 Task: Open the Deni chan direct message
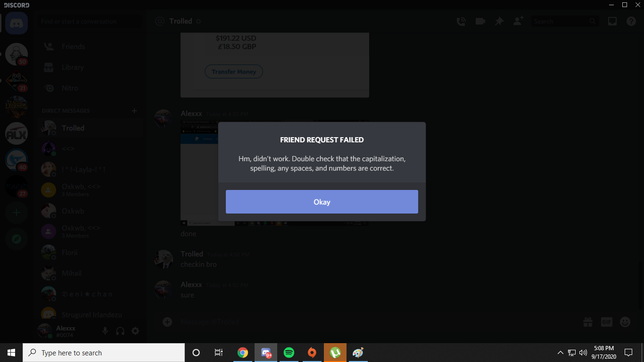click(x=91, y=294)
